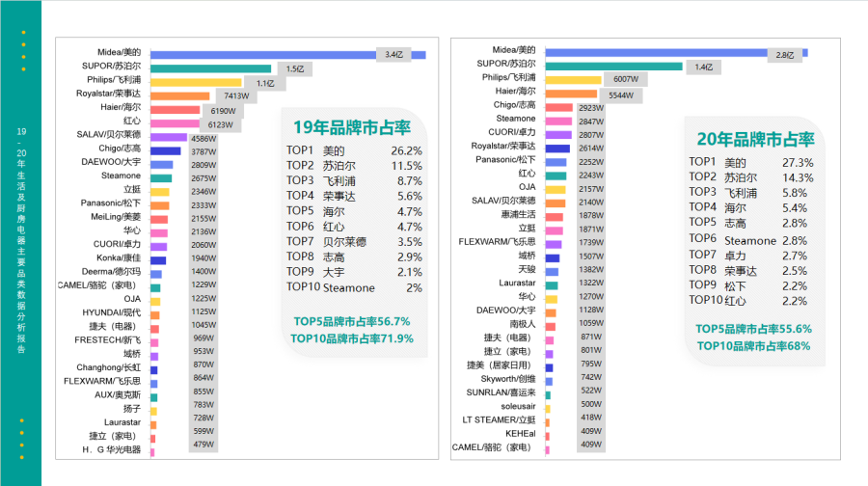Click the Midea bar labeled 3.4亿
868x486 pixels.
tap(287, 54)
